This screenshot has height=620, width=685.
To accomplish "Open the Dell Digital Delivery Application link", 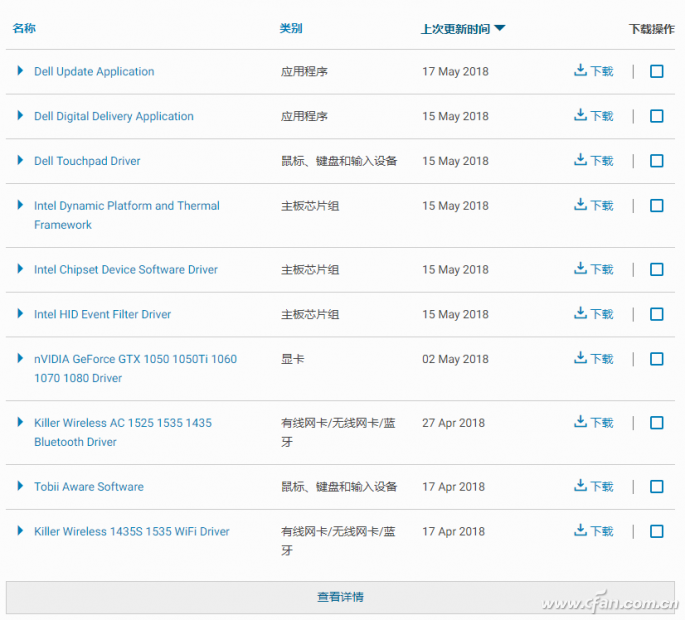I will 114,116.
